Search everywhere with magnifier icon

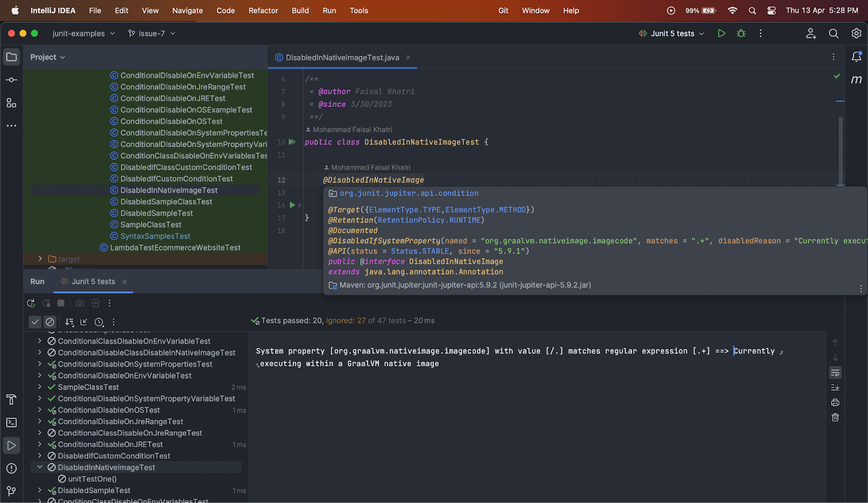click(833, 33)
